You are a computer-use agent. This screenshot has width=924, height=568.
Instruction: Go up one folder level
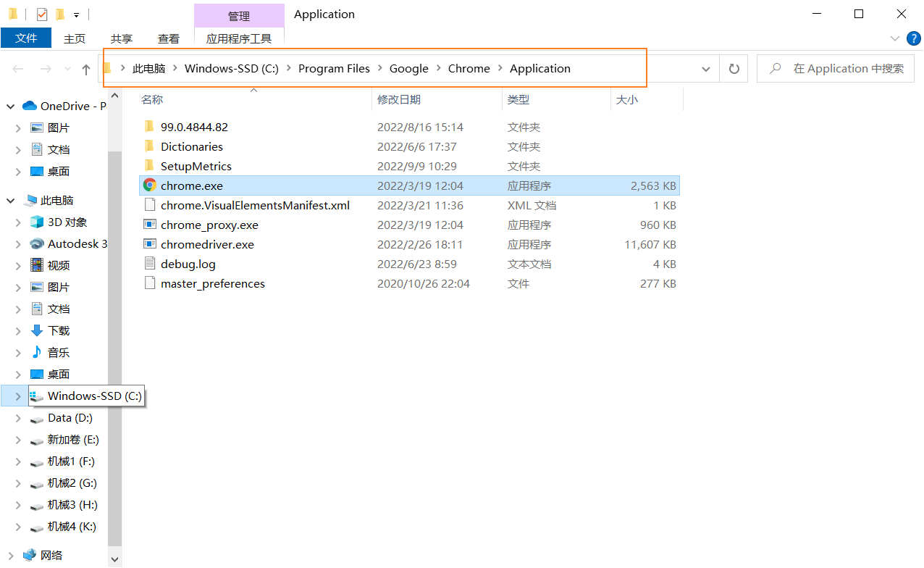(x=86, y=69)
